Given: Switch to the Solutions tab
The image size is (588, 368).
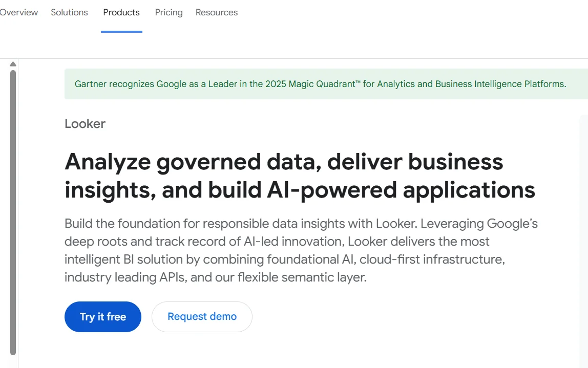Looking at the screenshot, I should tap(69, 12).
